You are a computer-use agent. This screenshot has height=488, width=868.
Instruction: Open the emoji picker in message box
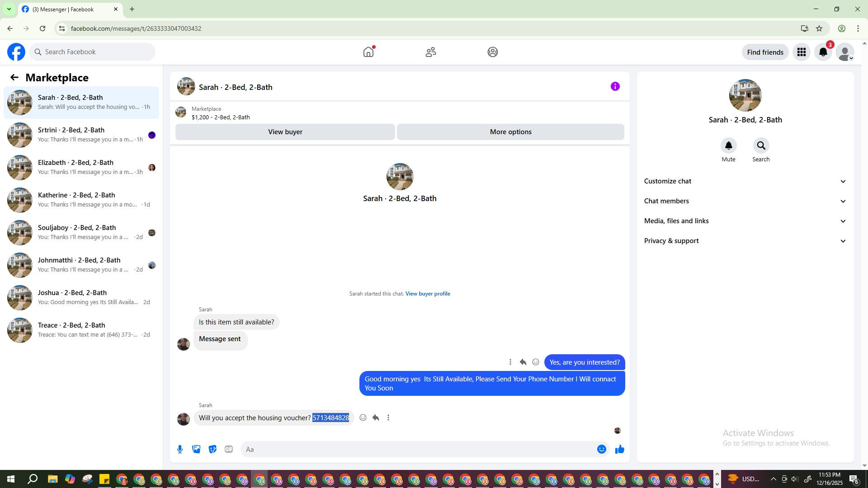coord(601,449)
